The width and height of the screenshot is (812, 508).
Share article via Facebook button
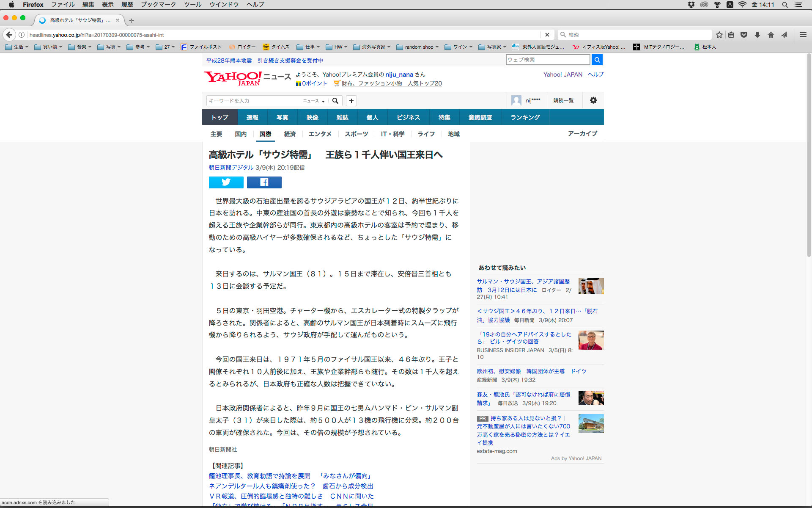[264, 182]
